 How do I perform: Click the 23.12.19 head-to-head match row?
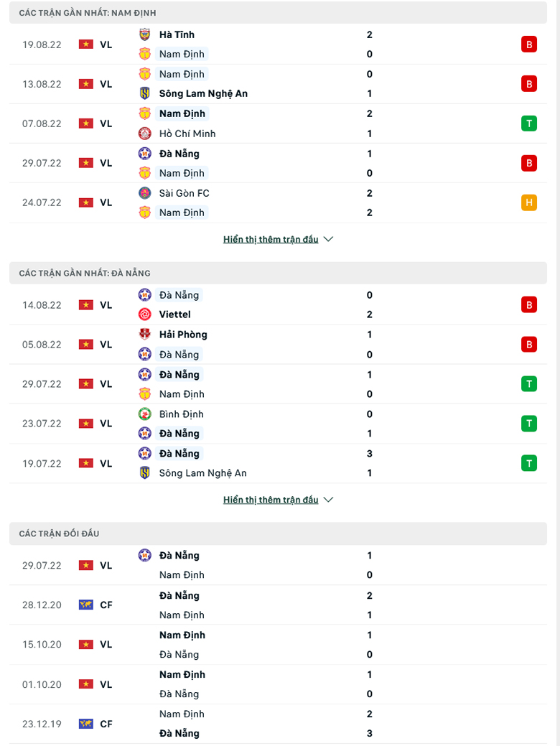pos(279,724)
